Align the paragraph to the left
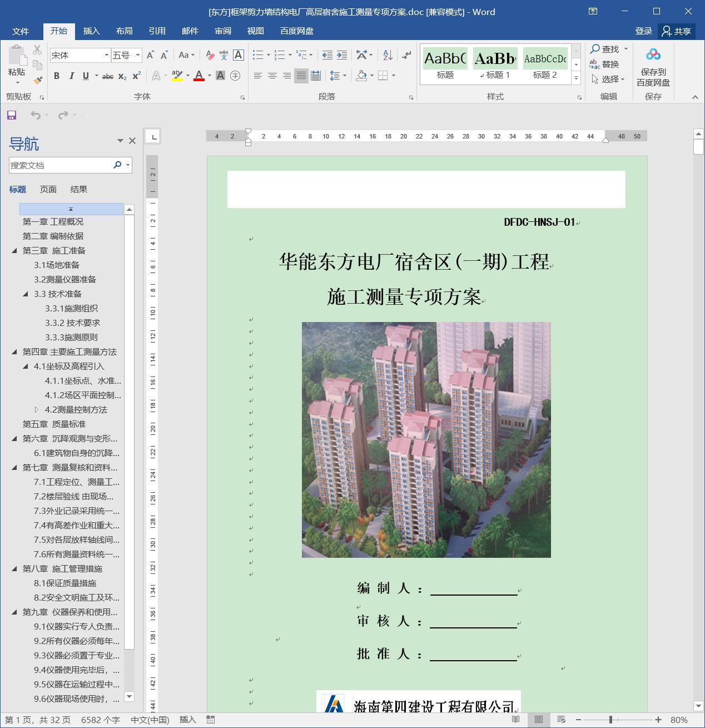 [x=257, y=76]
